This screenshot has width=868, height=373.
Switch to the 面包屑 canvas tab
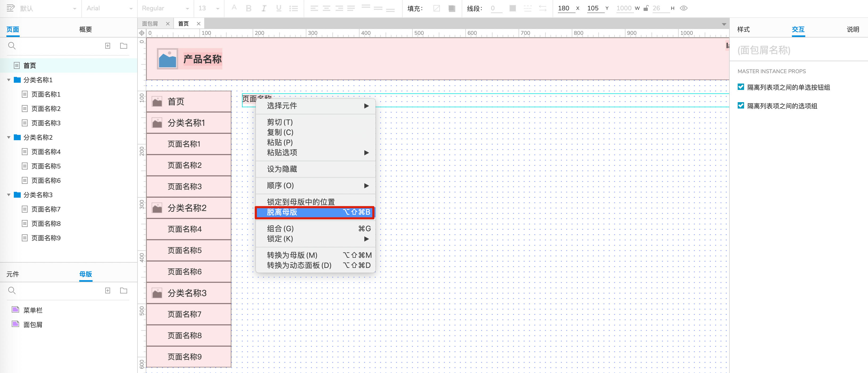pos(150,24)
